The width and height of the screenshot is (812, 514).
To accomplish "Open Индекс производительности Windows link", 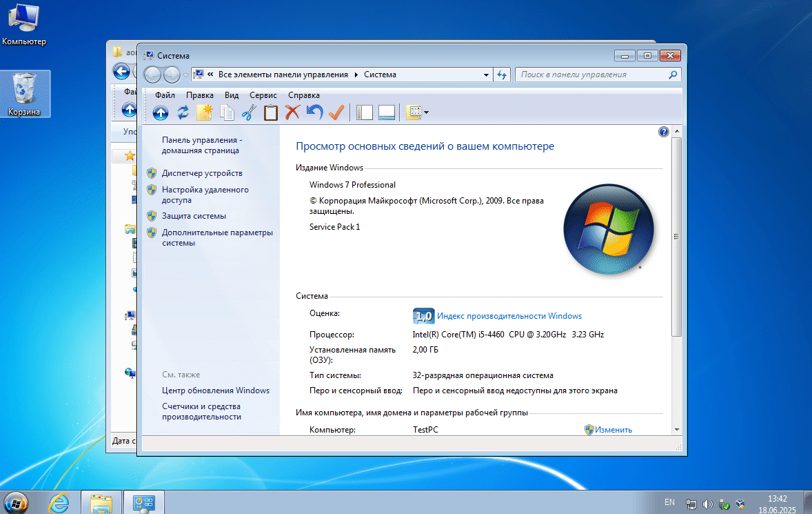I will pos(509,316).
